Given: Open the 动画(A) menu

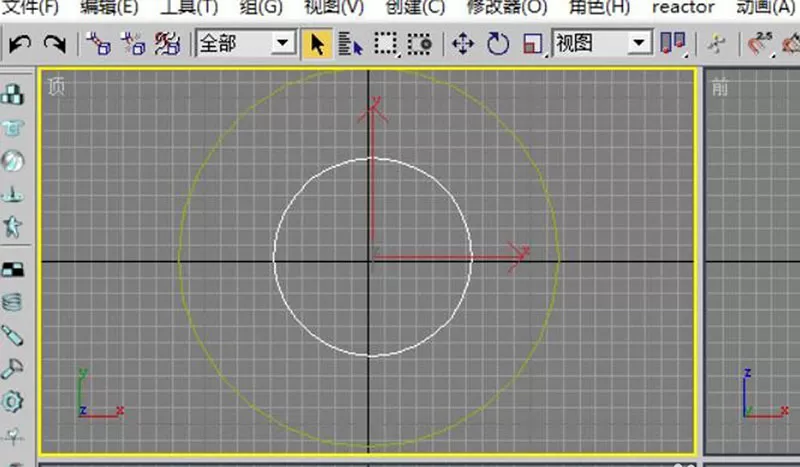Looking at the screenshot, I should coord(766,7).
